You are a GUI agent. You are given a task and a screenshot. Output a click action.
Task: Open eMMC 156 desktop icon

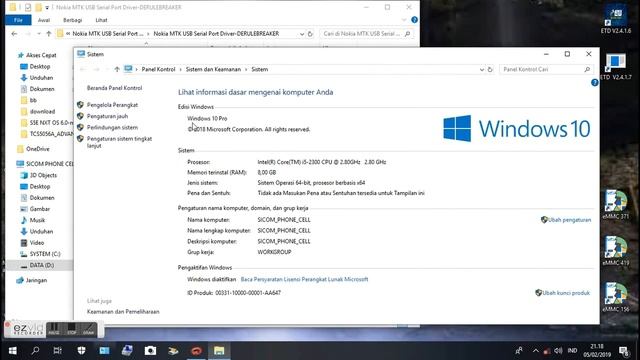click(x=616, y=297)
